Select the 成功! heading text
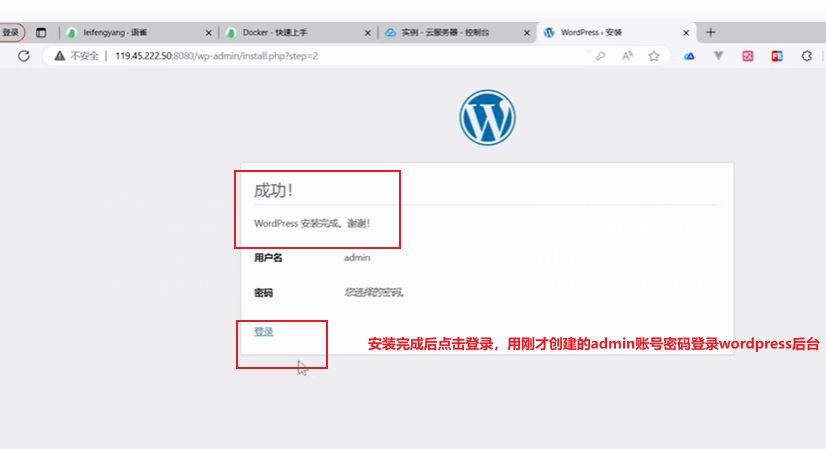The image size is (826, 449). (273, 190)
